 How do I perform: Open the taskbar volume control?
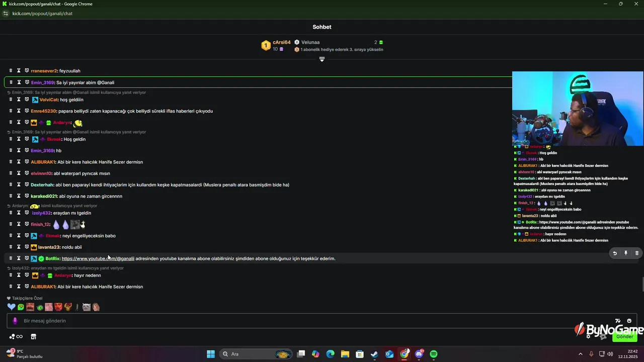[610, 354]
